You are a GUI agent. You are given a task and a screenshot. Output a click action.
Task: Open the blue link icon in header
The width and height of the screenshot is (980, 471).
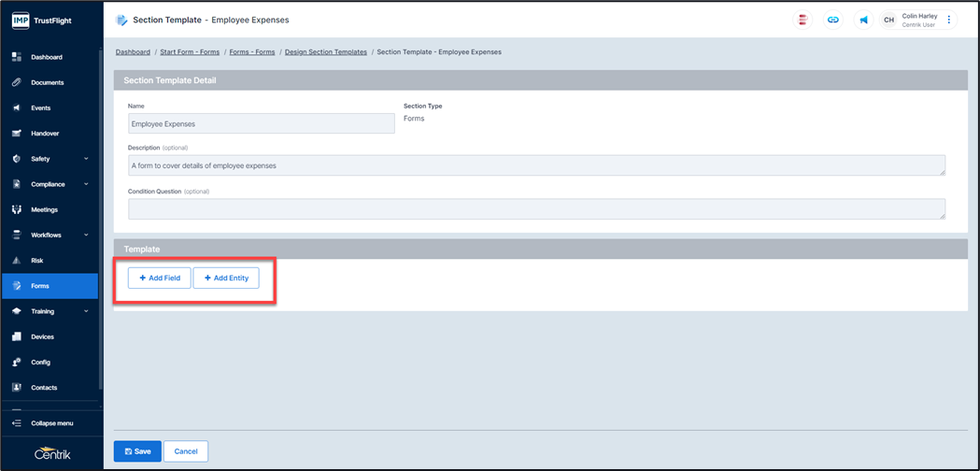click(832, 20)
